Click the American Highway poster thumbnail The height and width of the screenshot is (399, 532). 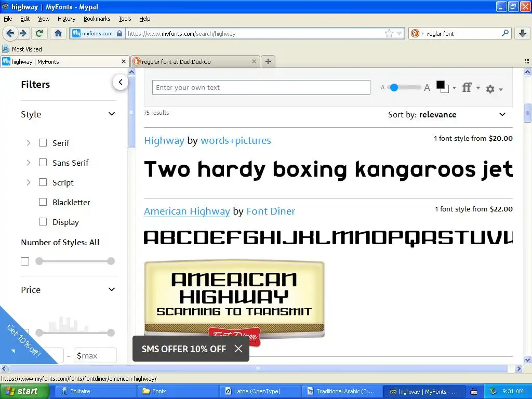click(234, 302)
